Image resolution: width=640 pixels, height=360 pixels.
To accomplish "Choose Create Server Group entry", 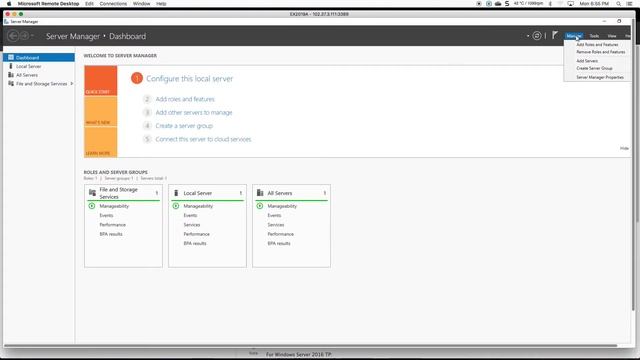I will [594, 69].
